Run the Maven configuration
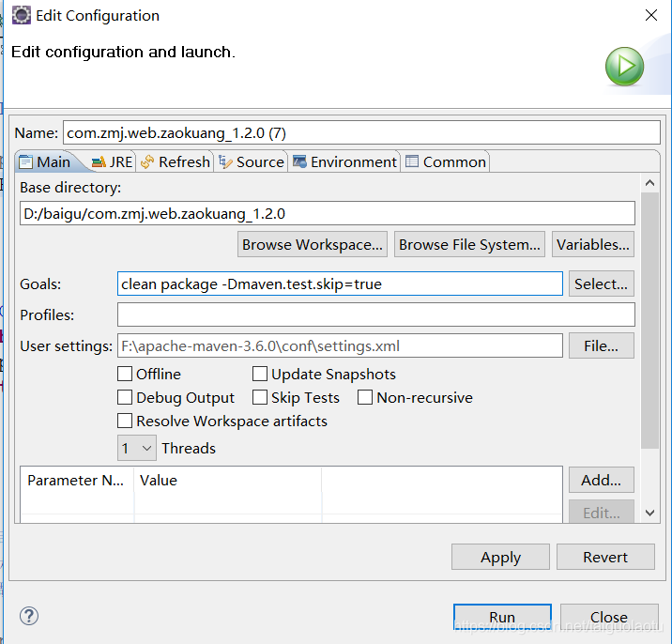 (x=502, y=617)
